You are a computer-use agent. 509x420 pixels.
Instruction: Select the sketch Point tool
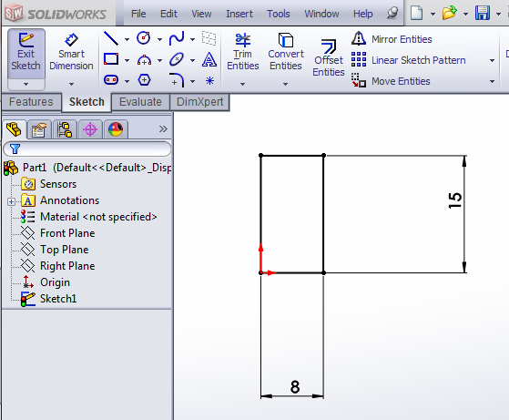[x=209, y=80]
